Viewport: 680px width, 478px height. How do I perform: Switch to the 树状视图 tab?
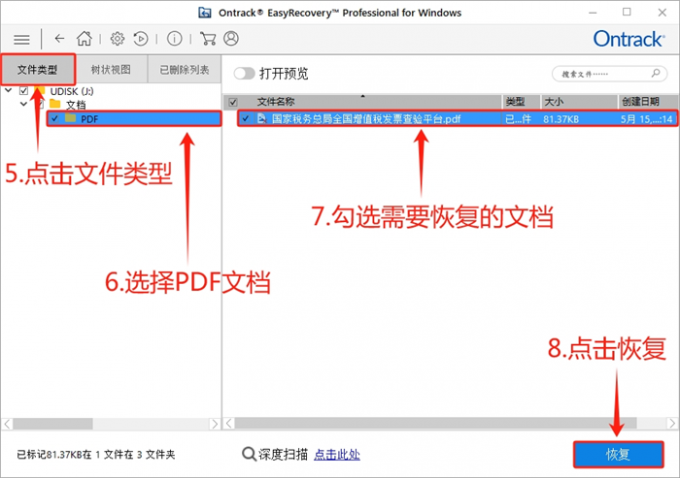click(x=111, y=69)
